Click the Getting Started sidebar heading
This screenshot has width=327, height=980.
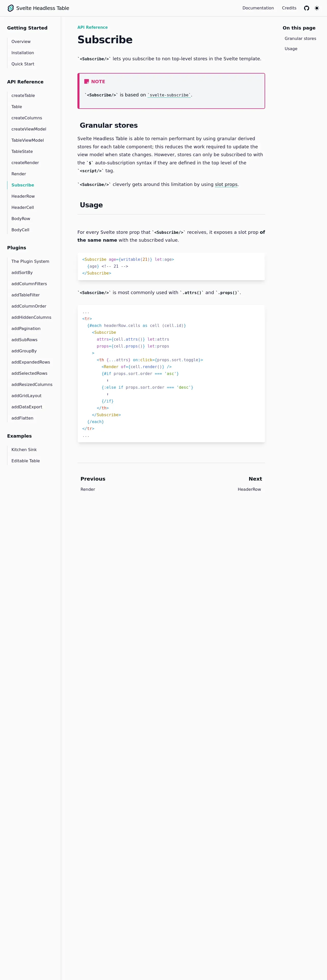[x=28, y=28]
